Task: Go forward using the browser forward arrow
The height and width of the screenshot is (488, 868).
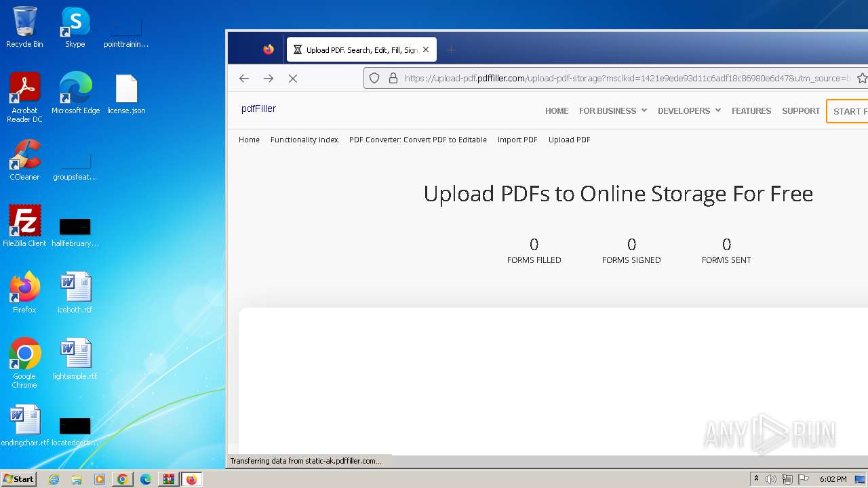Action: point(269,79)
